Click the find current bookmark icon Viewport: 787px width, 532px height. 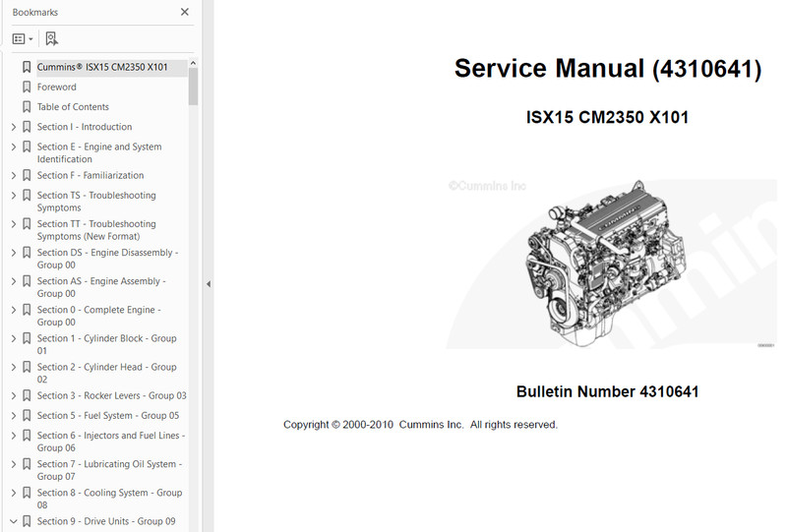(x=51, y=38)
